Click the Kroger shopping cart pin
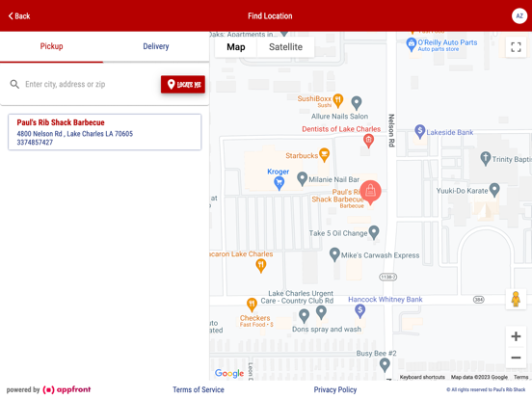The width and height of the screenshot is (532, 399). [x=279, y=183]
